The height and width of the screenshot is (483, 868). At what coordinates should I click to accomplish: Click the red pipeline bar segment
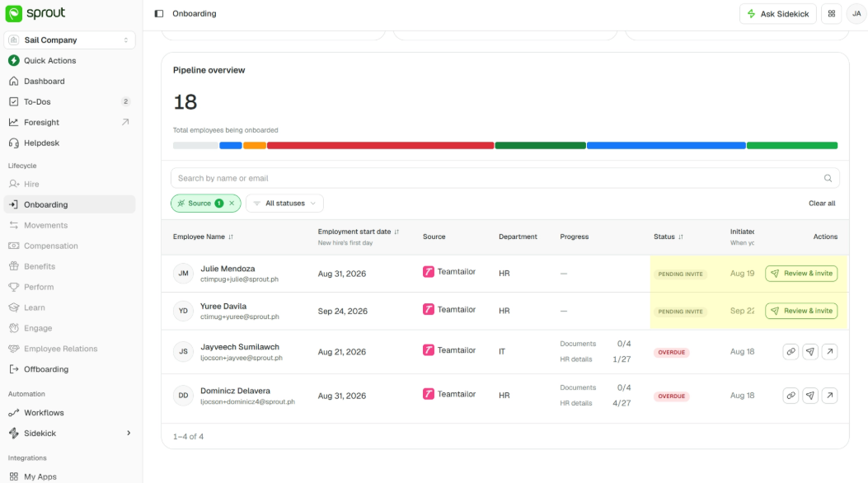click(x=380, y=146)
